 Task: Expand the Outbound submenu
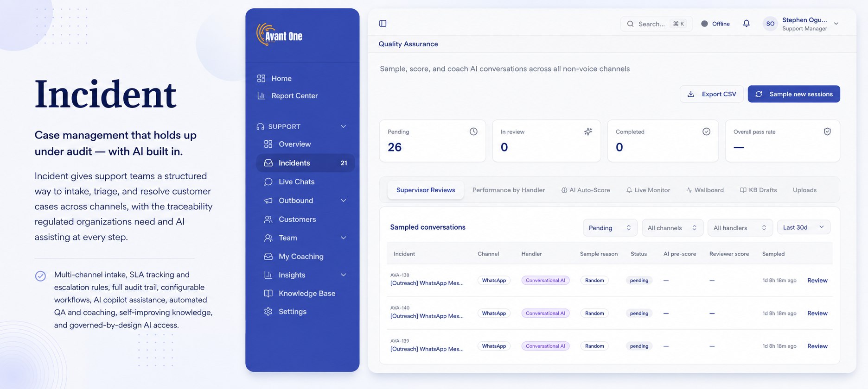click(x=344, y=201)
